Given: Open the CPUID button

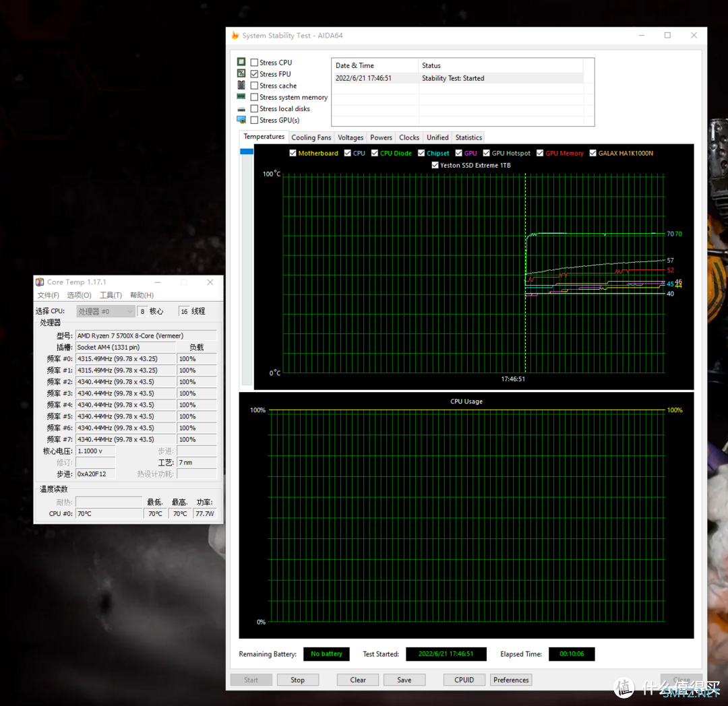Looking at the screenshot, I should tap(464, 680).
